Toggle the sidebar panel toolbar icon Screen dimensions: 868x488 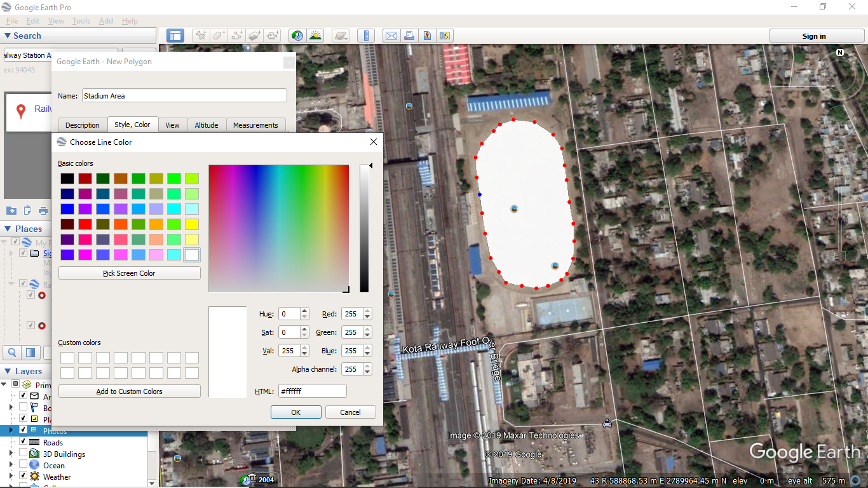click(x=175, y=36)
